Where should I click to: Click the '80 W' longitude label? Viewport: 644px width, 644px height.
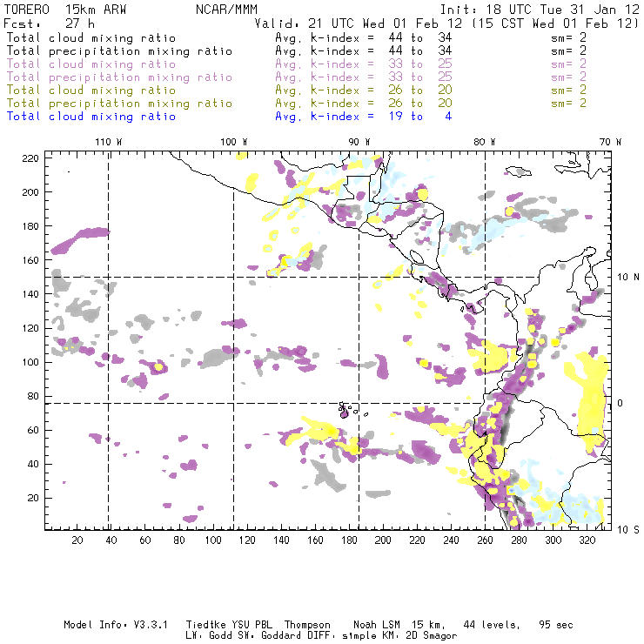point(485,142)
